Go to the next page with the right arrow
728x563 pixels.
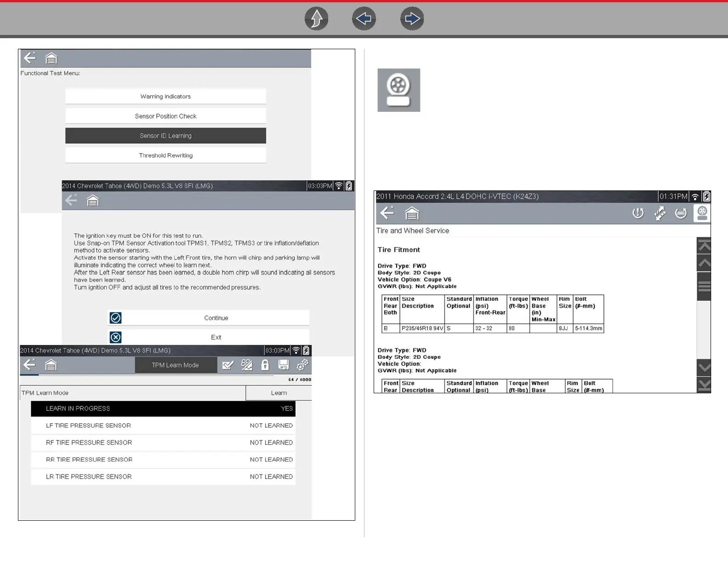pos(412,19)
